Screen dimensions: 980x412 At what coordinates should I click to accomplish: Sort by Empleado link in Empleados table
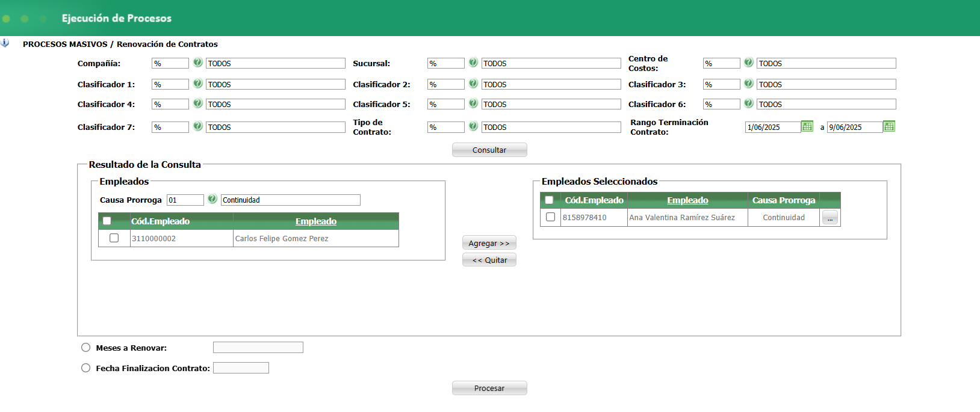pos(316,221)
